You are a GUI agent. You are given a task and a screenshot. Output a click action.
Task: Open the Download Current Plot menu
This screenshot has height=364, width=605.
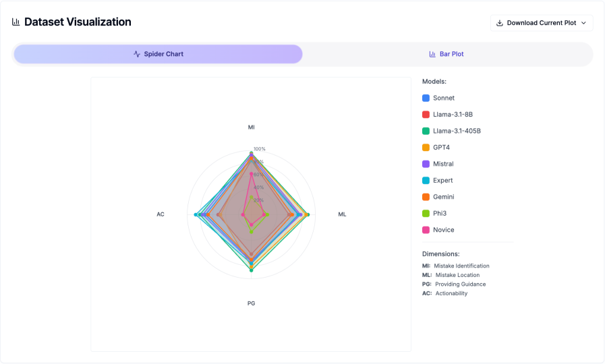coord(541,23)
